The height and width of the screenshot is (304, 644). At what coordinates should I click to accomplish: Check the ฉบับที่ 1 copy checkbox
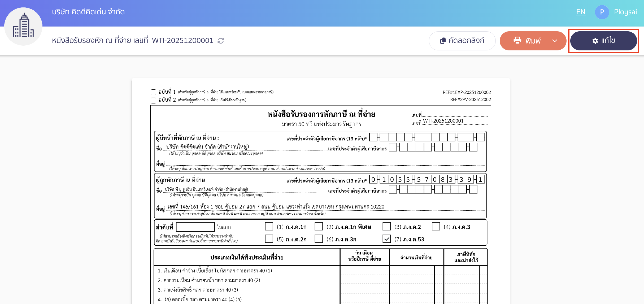pos(153,92)
